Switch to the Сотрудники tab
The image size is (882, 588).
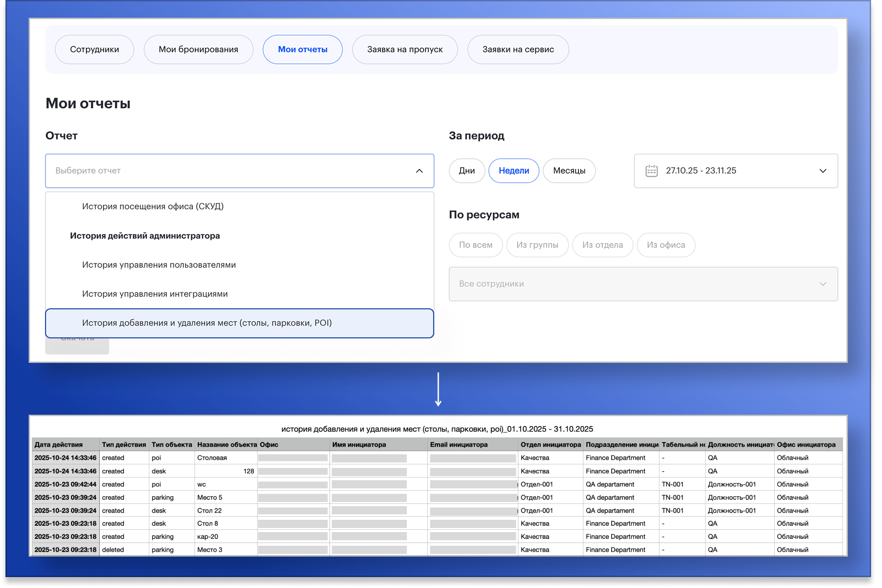coord(94,50)
